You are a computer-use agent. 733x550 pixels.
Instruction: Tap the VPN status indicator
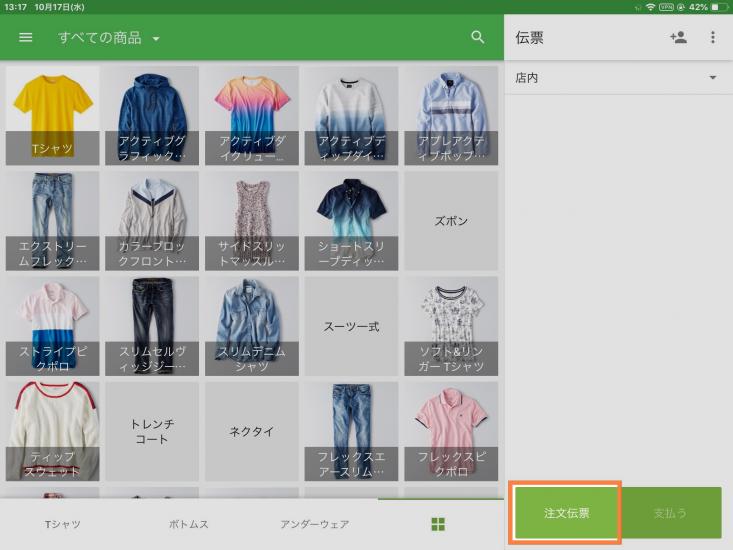click(666, 7)
